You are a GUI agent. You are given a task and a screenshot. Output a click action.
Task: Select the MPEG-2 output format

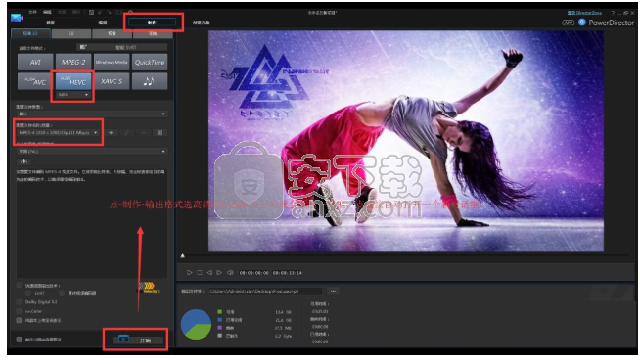click(x=73, y=62)
